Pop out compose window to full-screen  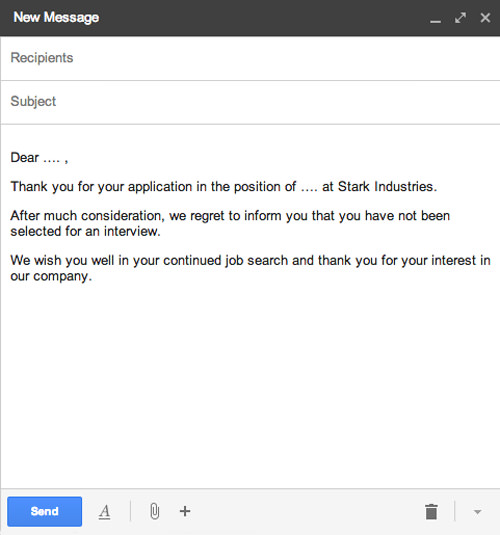click(460, 18)
